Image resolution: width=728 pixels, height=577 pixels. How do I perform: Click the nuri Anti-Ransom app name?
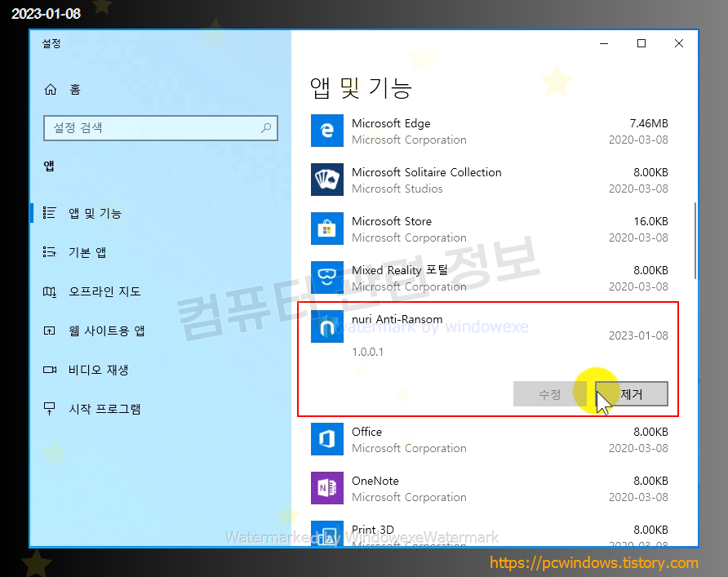click(x=397, y=319)
